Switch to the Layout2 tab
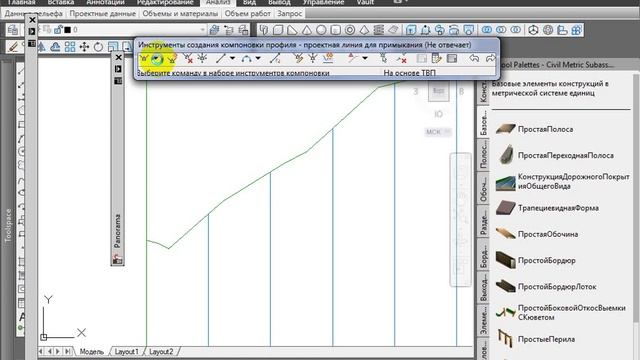Viewport: 640px width, 360px height. point(161,351)
